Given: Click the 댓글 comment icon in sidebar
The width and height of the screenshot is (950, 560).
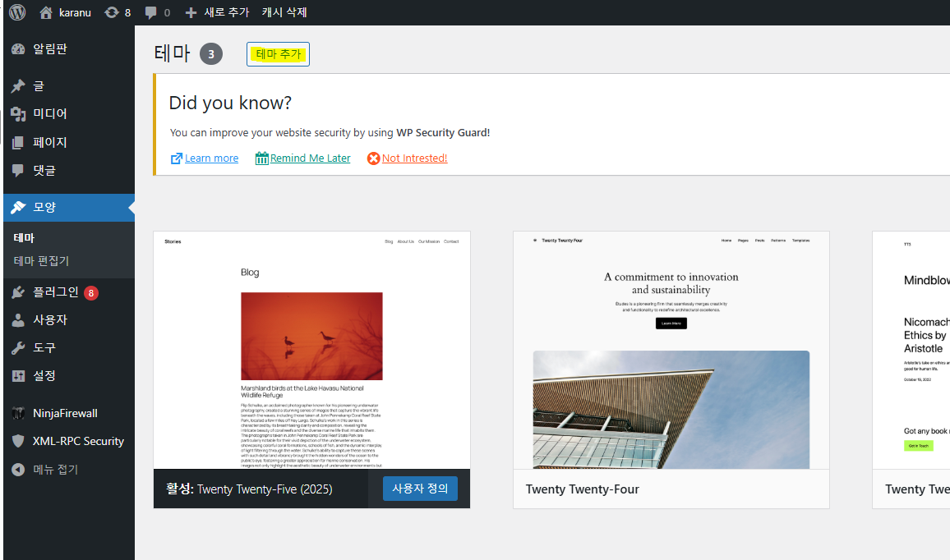Looking at the screenshot, I should pos(18,170).
